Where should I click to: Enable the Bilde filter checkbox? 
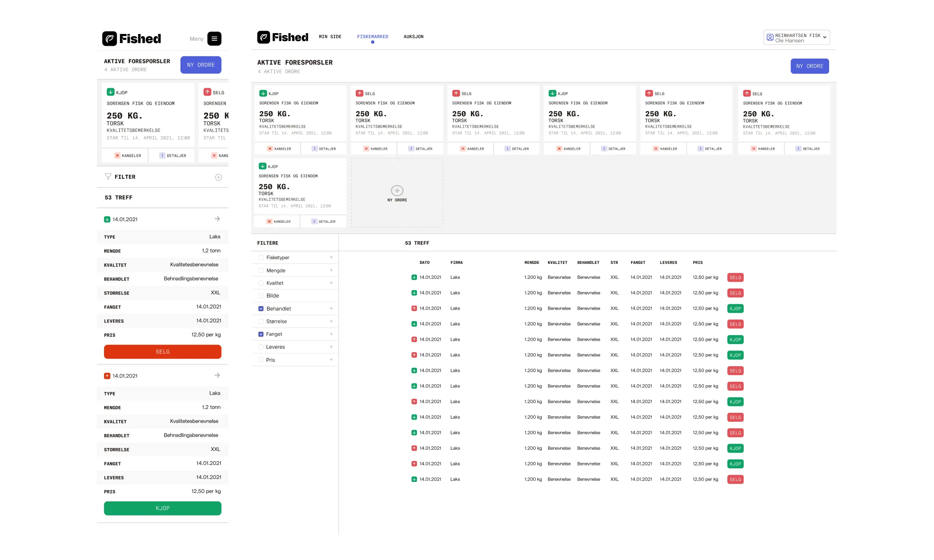261,296
